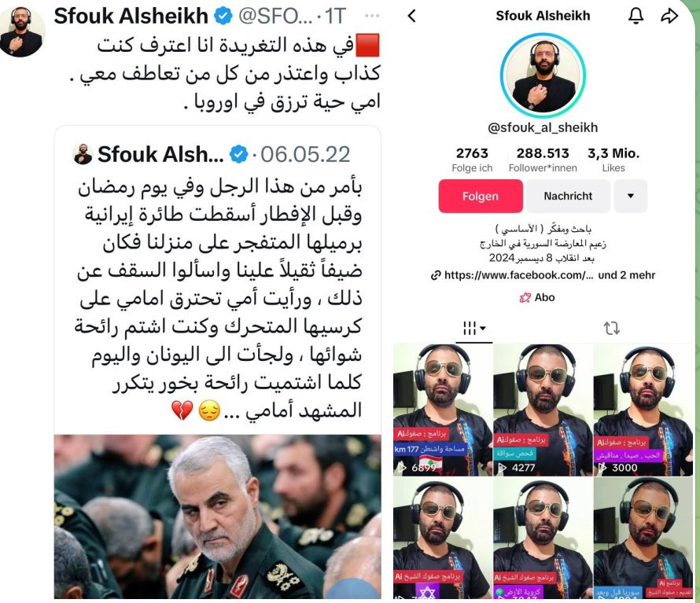This screenshot has width=700, height=603.
Task: Open the videos grid sort dropdown
Action: pos(474,329)
